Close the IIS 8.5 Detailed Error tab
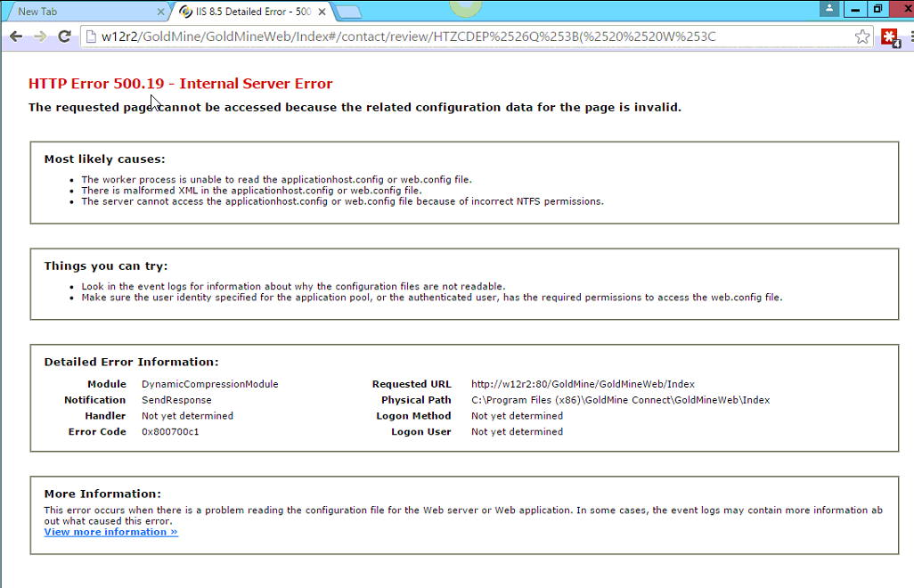The width and height of the screenshot is (914, 588). (322, 12)
